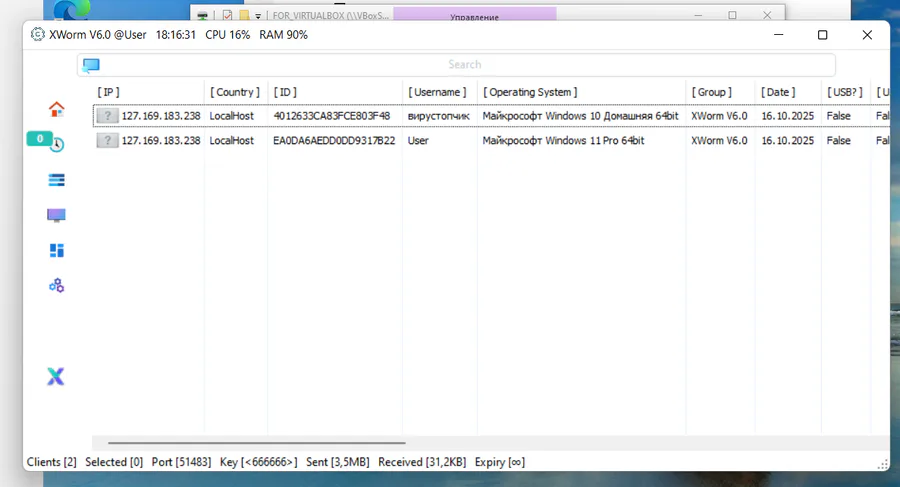Click the checkmark properties icon in FOR_VIRTUALBOX window

228,16
